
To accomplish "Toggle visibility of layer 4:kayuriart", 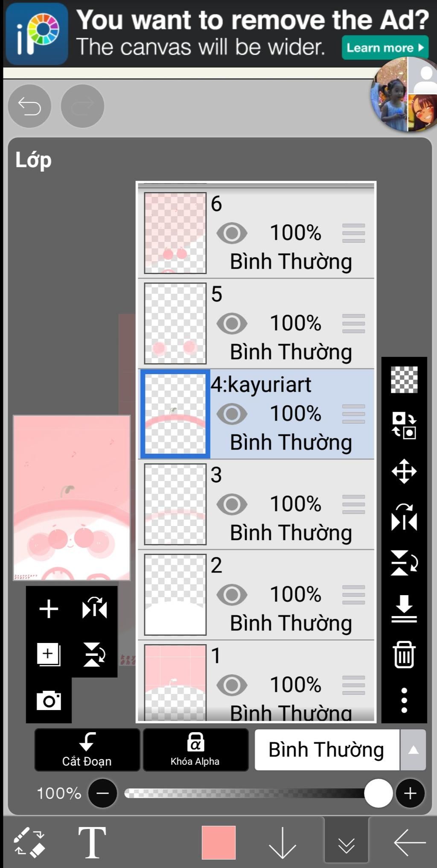I will 232,414.
